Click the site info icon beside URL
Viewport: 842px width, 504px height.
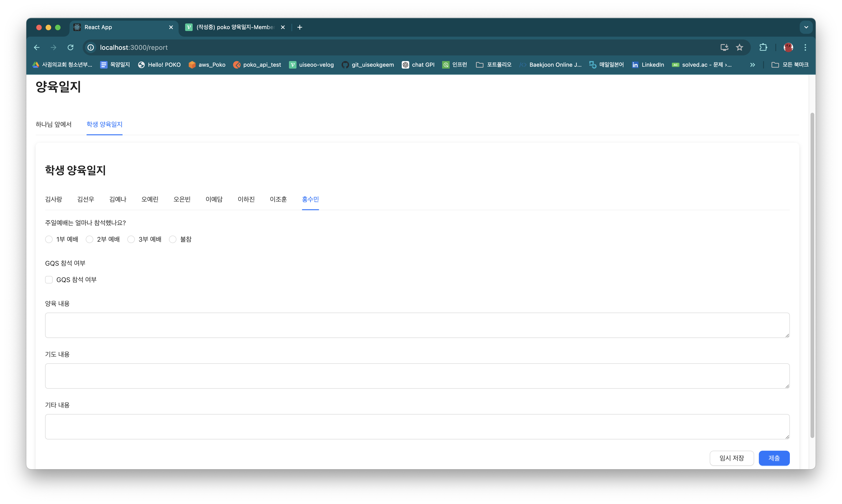91,47
